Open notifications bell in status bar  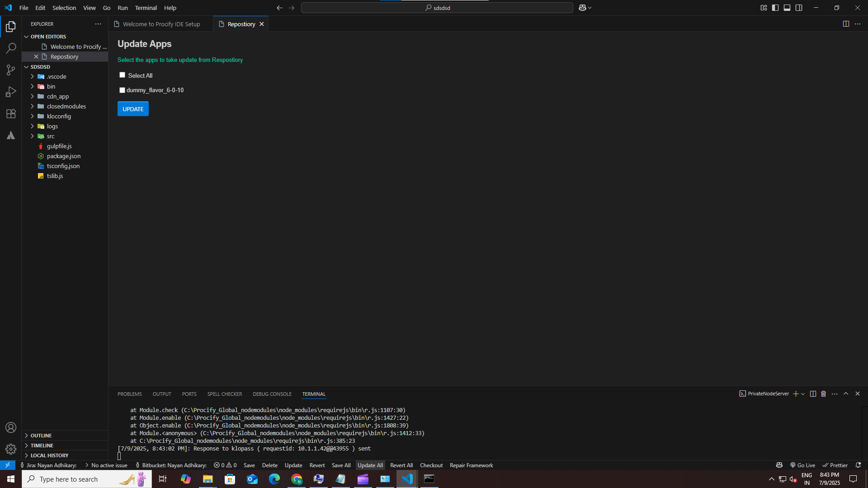[x=858, y=465]
